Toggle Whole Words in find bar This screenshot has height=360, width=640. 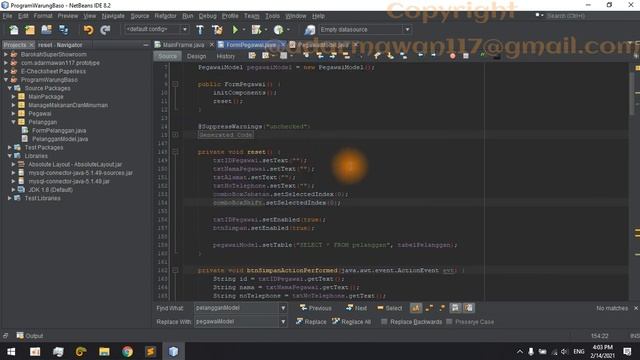pos(429,308)
